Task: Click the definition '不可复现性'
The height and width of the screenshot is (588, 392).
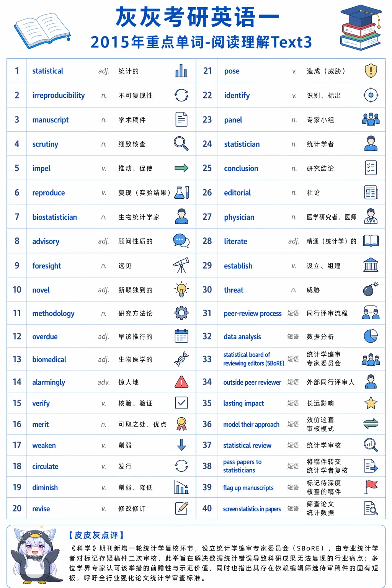Action: (136, 95)
